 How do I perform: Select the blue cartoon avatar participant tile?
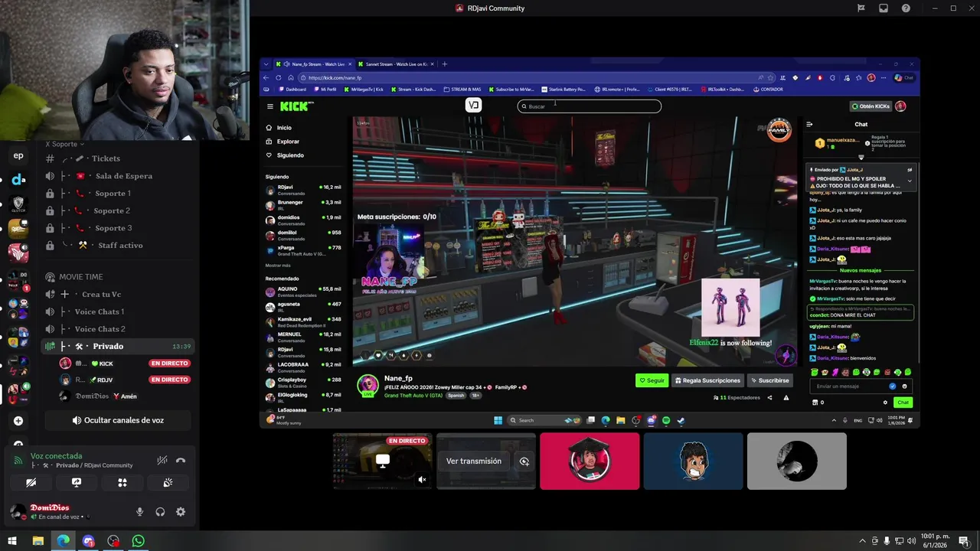[x=694, y=461]
